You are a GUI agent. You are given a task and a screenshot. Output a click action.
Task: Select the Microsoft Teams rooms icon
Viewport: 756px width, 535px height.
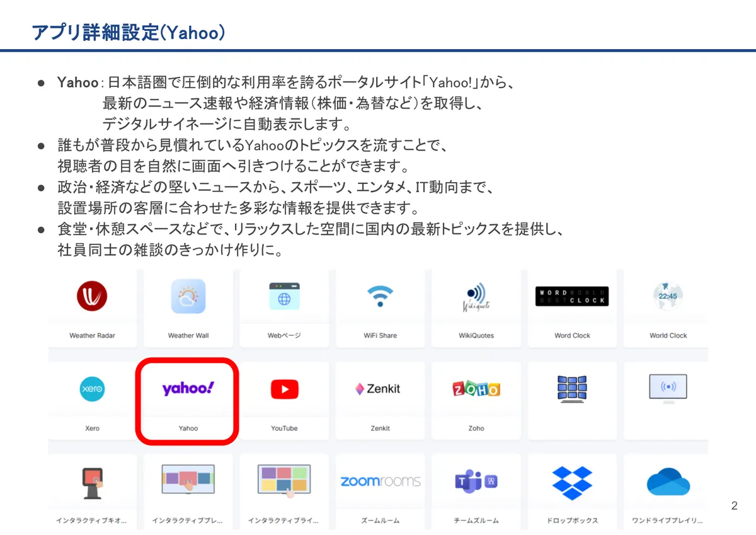click(476, 481)
